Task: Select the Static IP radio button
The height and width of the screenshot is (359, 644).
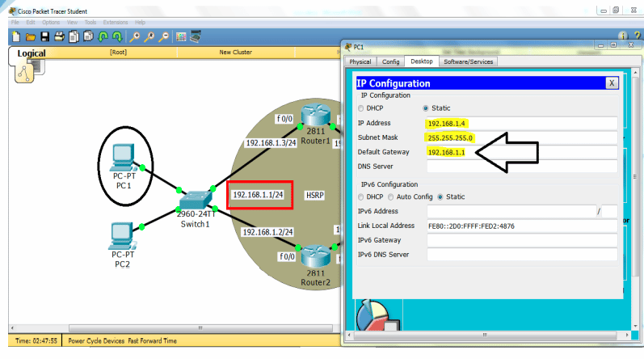Action: (426, 108)
